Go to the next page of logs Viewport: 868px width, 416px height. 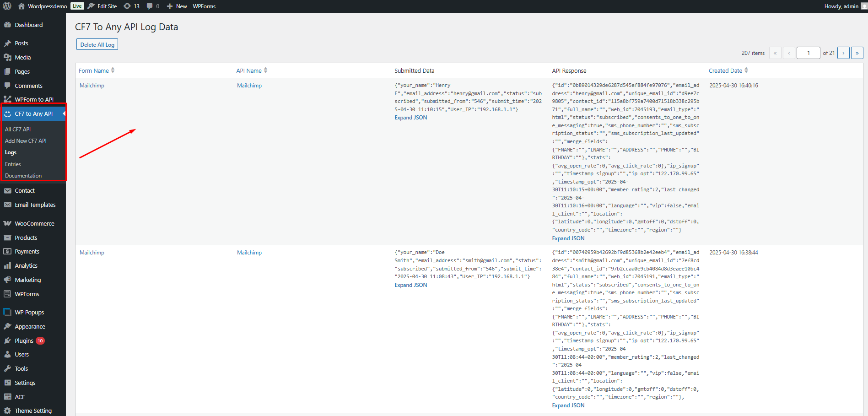(x=843, y=53)
